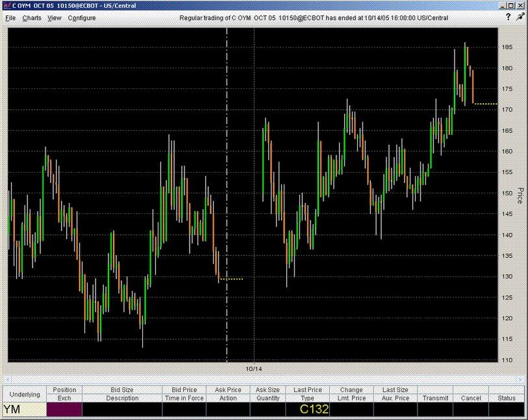Screen dimensions: 528x420
Task: Click the wrench configuration icon
Action: click(521, 17)
